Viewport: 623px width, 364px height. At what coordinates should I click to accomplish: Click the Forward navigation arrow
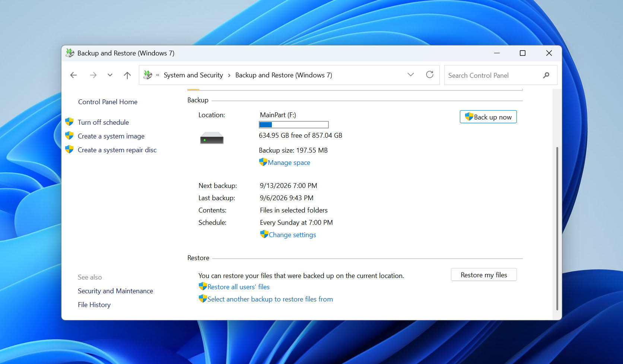[x=93, y=75]
